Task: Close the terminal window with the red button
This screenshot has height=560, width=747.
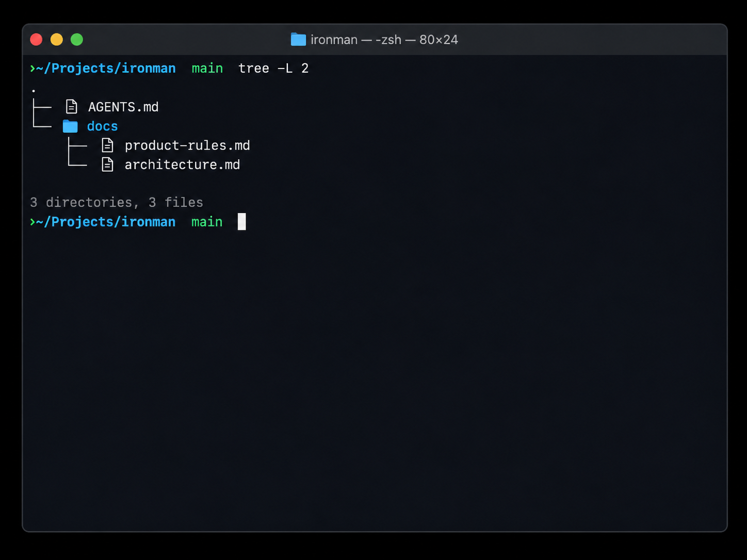Action: click(x=36, y=40)
